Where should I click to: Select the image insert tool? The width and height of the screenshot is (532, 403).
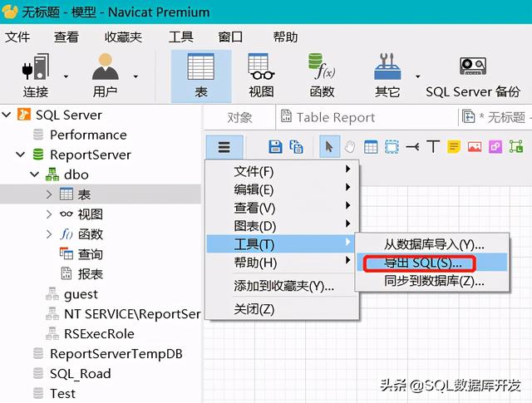[475, 147]
